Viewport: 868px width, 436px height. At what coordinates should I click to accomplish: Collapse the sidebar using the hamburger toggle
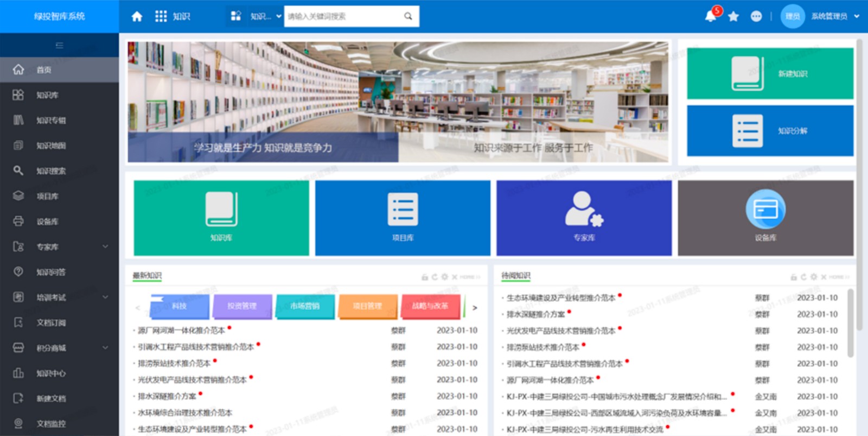(59, 45)
